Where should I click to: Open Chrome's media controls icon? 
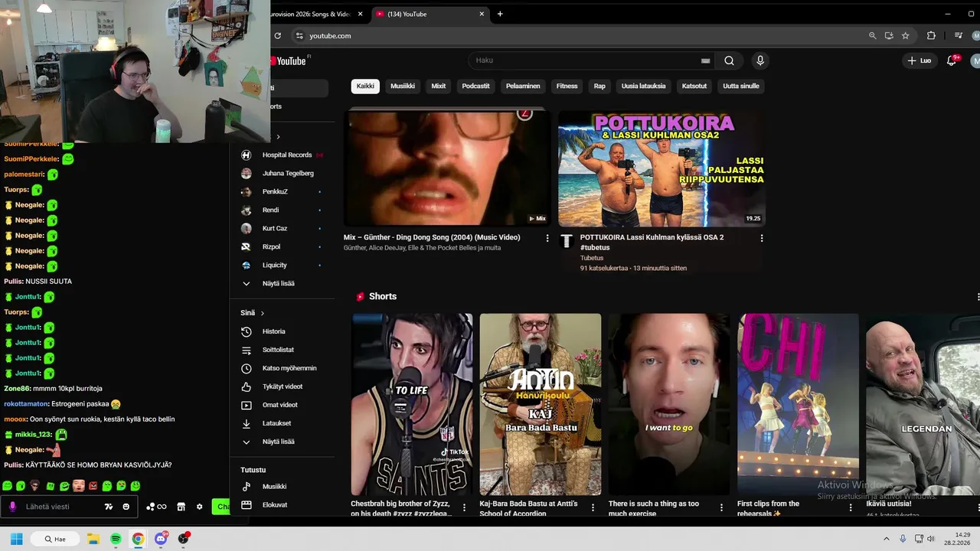coord(958,35)
